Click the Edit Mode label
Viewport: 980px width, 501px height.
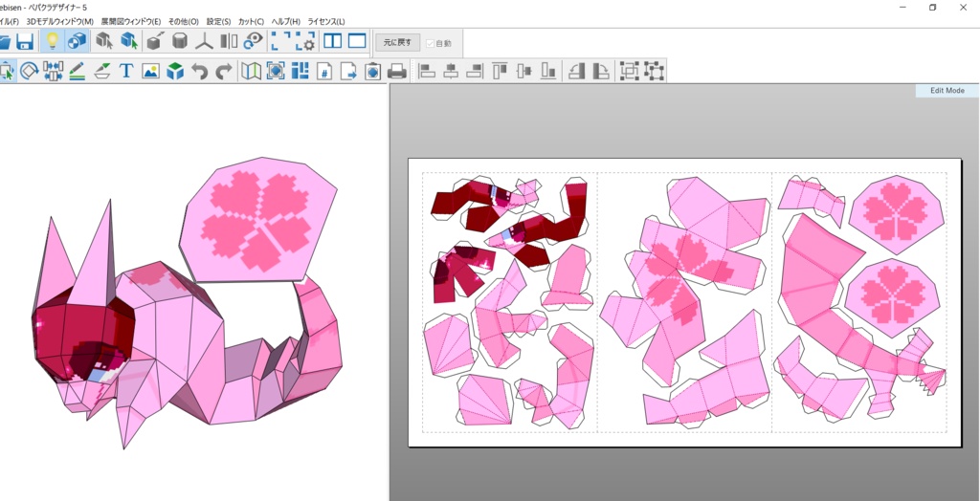(947, 91)
